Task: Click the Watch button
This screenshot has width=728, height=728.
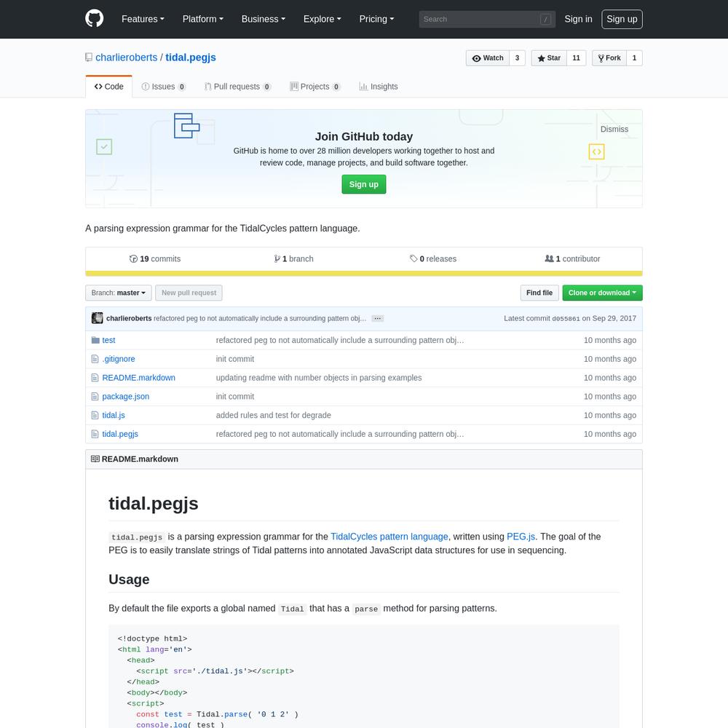Action: pyautogui.click(x=488, y=58)
